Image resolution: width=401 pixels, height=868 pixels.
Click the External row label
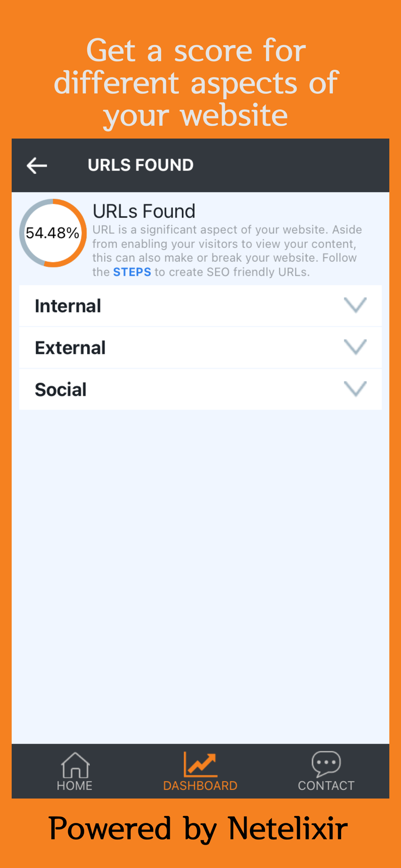[x=70, y=348]
